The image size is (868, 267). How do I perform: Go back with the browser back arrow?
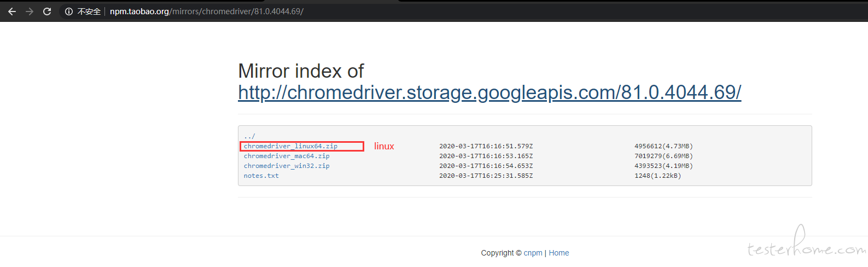point(11,11)
